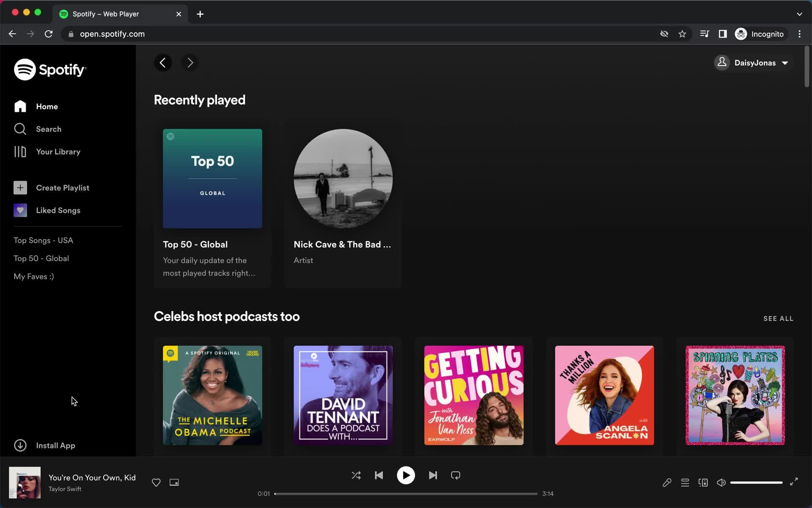Click connect to a device icon
The width and height of the screenshot is (812, 508).
[703, 483]
